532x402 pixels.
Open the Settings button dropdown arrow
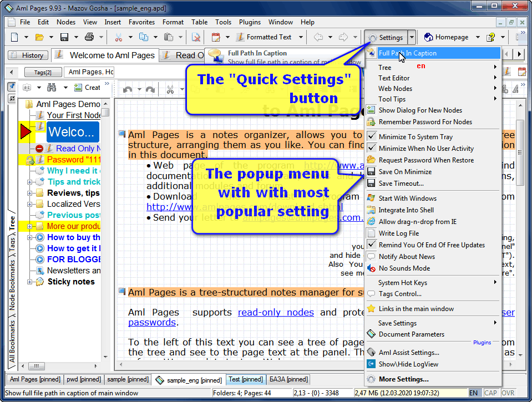pyautogui.click(x=412, y=37)
